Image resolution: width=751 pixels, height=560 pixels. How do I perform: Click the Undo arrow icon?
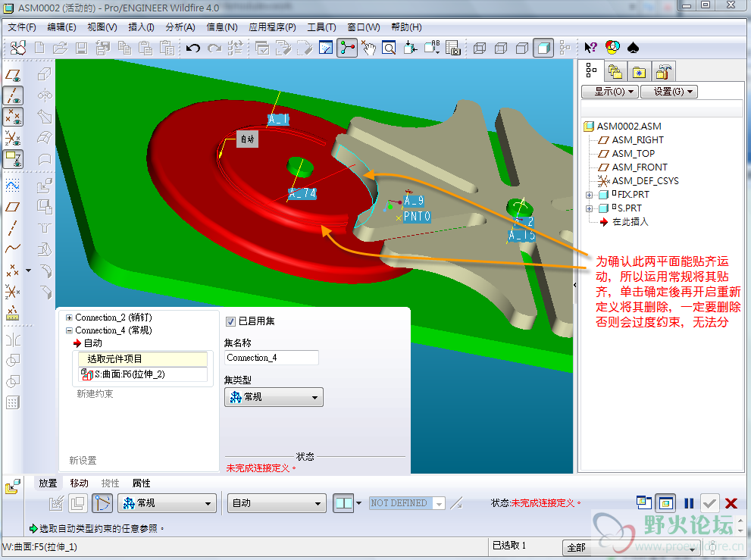click(193, 48)
